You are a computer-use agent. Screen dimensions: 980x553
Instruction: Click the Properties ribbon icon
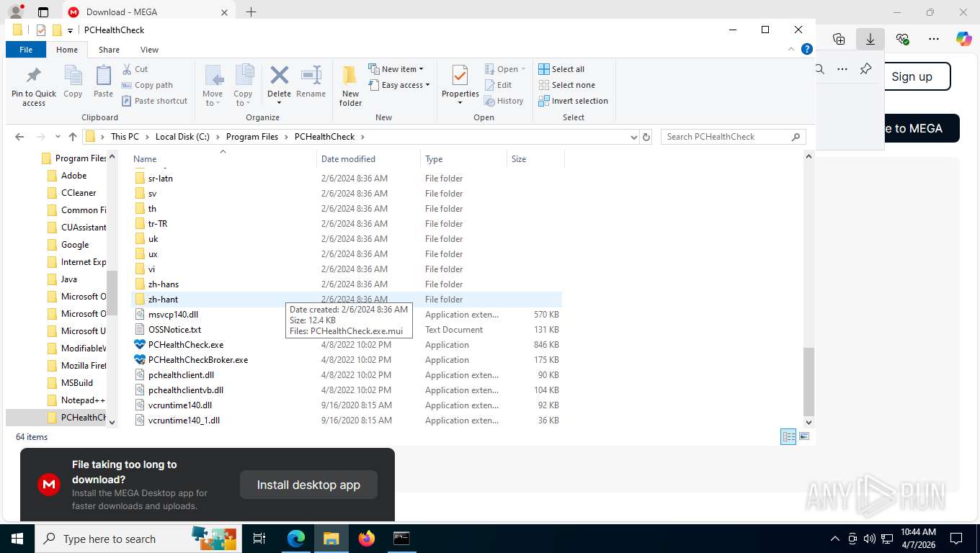tap(460, 76)
